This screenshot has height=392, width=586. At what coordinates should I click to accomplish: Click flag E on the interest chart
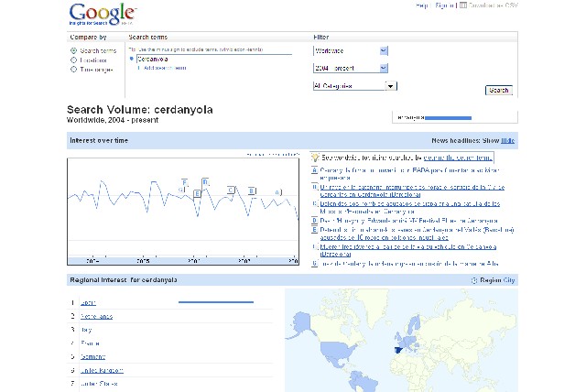pos(198,193)
